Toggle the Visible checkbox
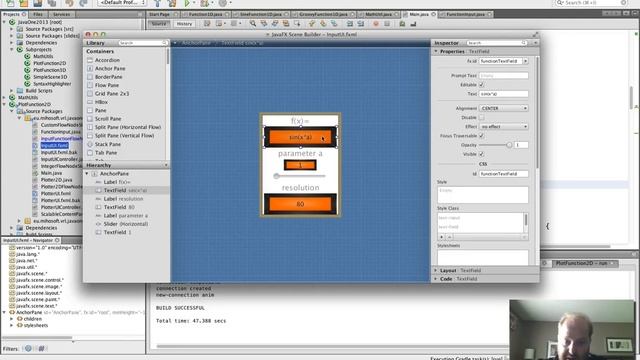This screenshot has width=640, height=360. coord(482,154)
